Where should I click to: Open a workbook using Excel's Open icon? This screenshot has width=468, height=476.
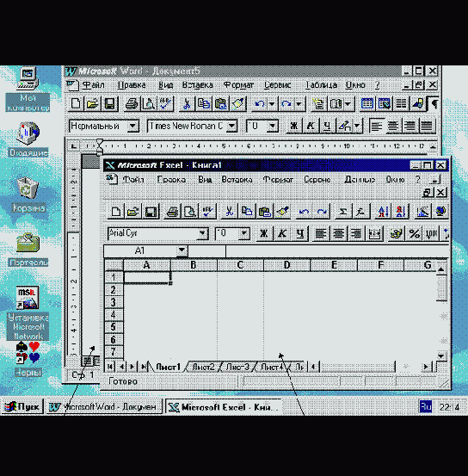[133, 211]
